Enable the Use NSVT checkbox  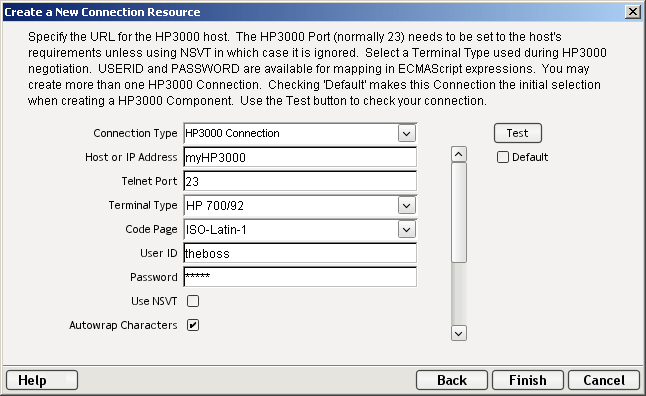pyautogui.click(x=193, y=301)
